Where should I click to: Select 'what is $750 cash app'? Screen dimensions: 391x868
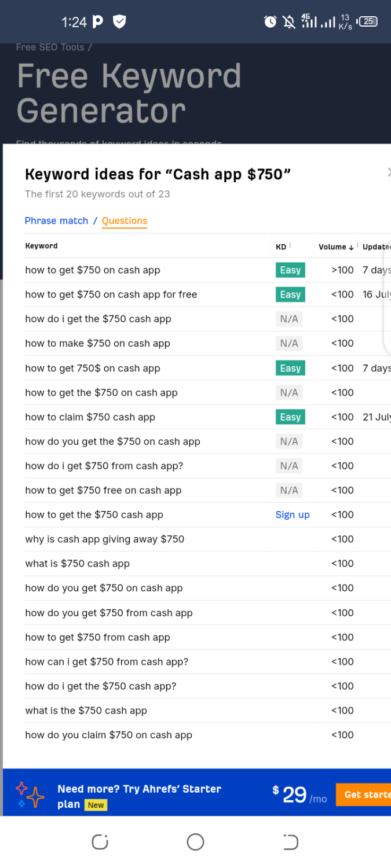77,564
